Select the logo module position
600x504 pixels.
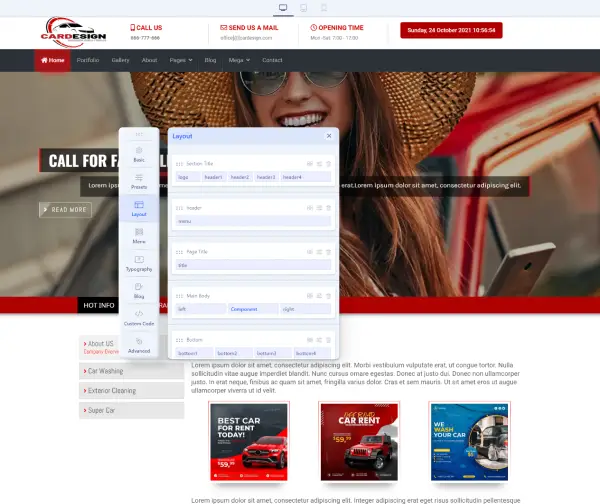point(188,177)
